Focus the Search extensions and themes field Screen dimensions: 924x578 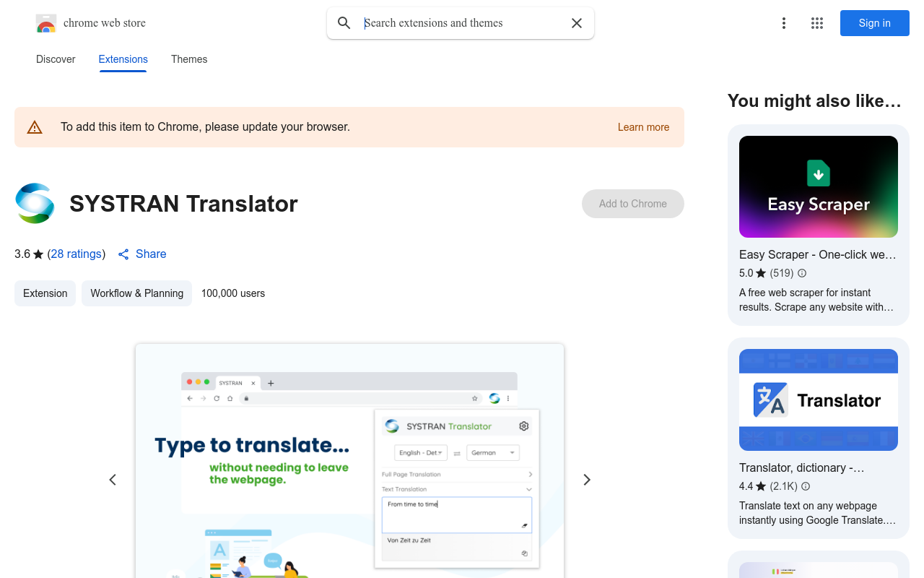tap(462, 23)
